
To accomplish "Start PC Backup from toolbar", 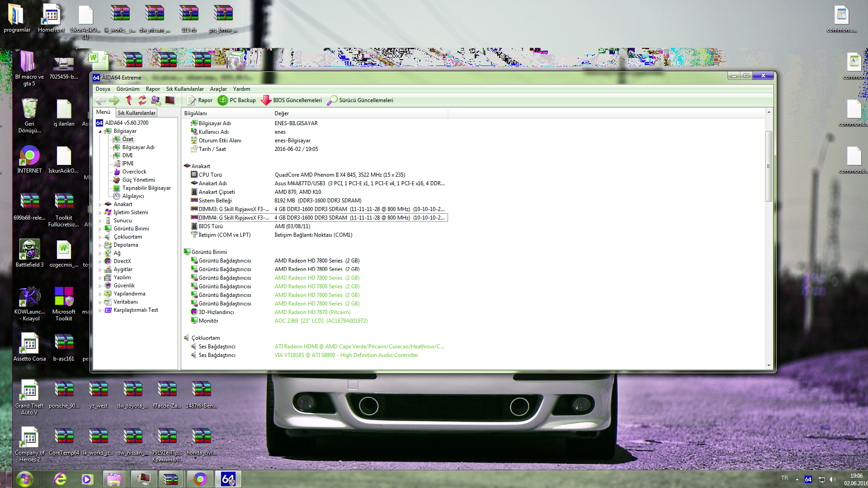I will click(x=237, y=100).
